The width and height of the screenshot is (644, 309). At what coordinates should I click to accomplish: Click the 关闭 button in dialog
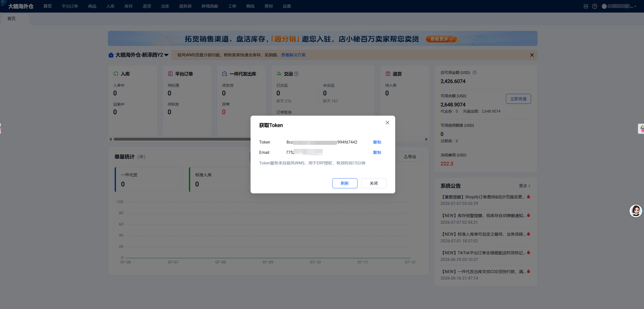[374, 183]
